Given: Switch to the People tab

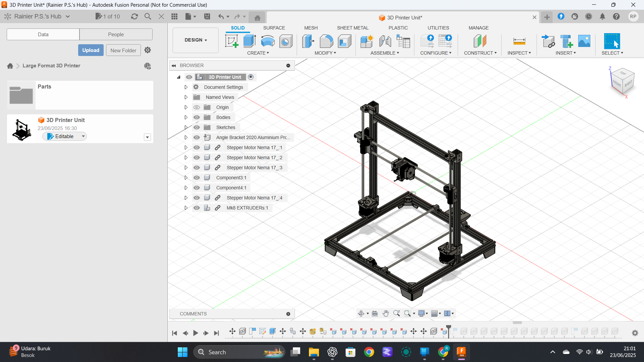Looking at the screenshot, I should [x=116, y=34].
